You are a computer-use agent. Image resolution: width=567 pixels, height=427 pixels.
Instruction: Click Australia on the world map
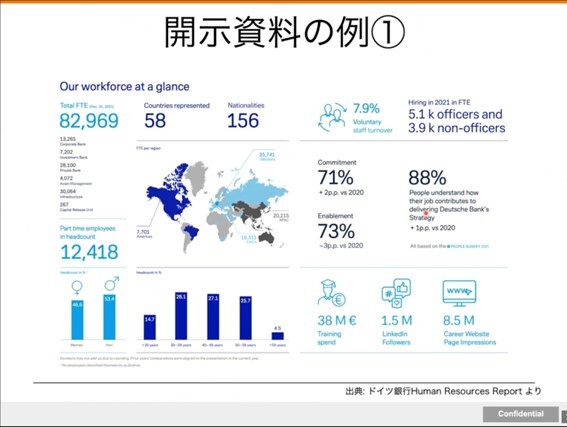click(x=267, y=238)
